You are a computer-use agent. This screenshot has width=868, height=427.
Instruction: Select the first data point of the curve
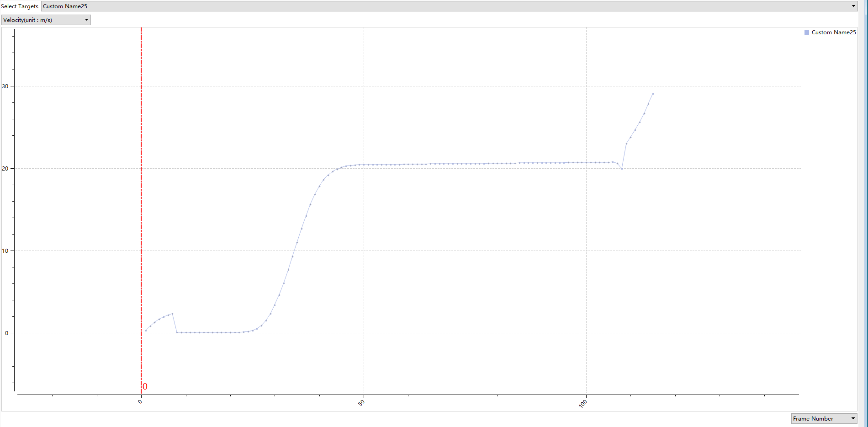(x=146, y=331)
